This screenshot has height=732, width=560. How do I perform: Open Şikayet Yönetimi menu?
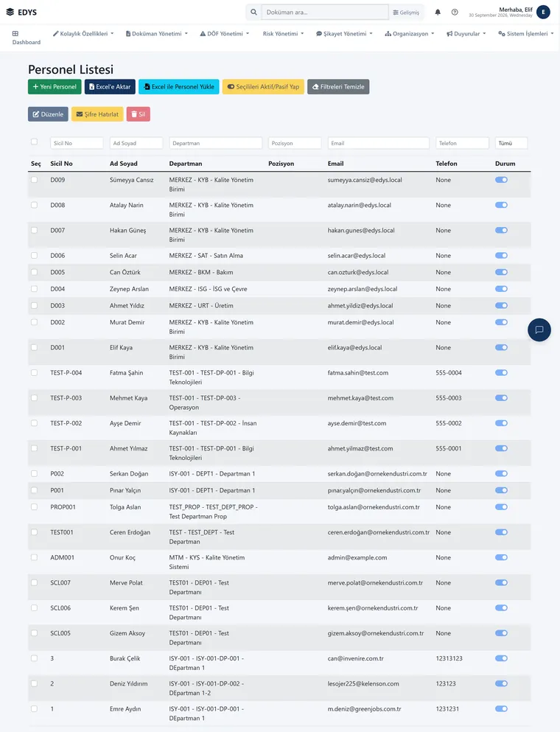click(344, 34)
